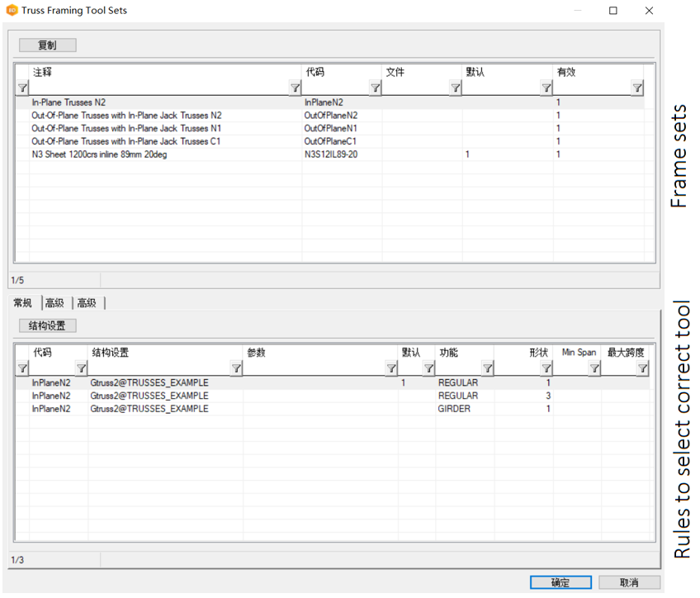Screen dimensions: 700x598
Task: Open filter for 注释 column in frame sets
Action: (x=295, y=88)
